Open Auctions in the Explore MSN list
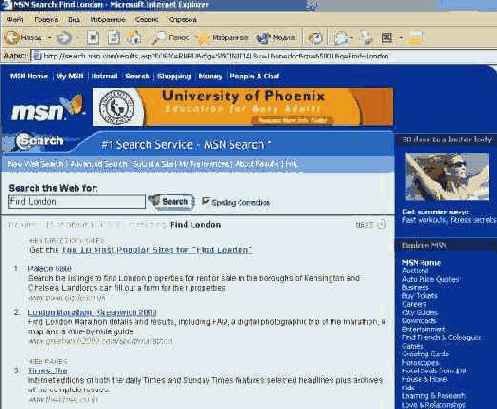The width and height of the screenshot is (497, 409). click(415, 271)
